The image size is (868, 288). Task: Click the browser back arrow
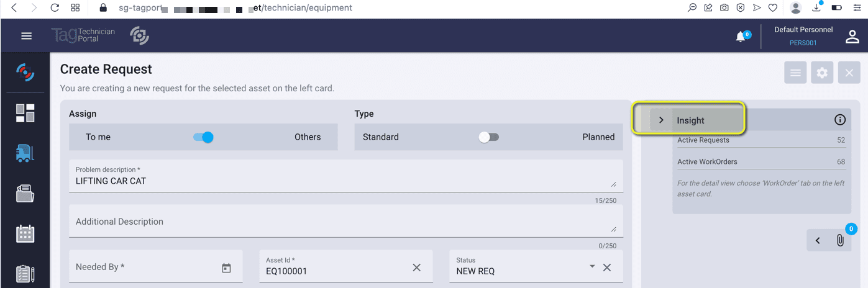pos(14,8)
